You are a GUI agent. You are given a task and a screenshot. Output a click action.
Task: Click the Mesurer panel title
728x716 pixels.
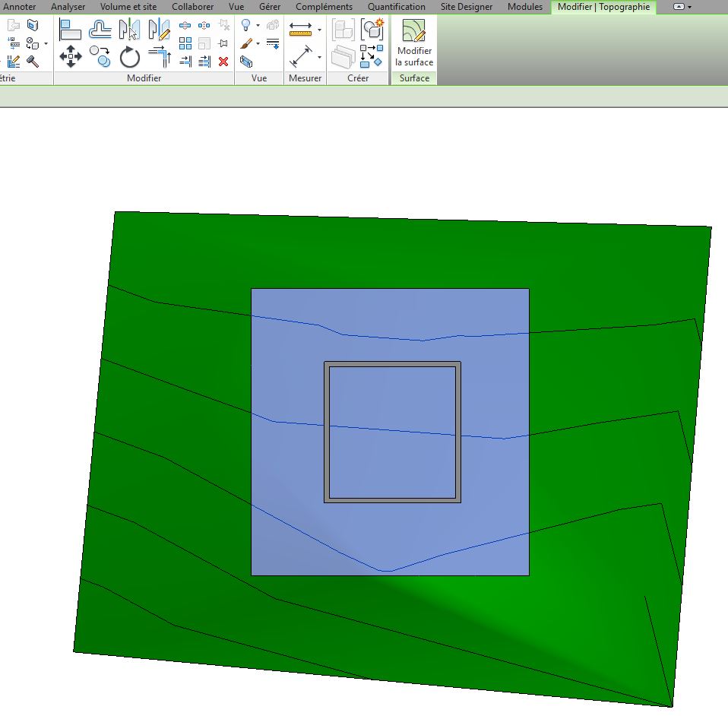click(x=305, y=78)
